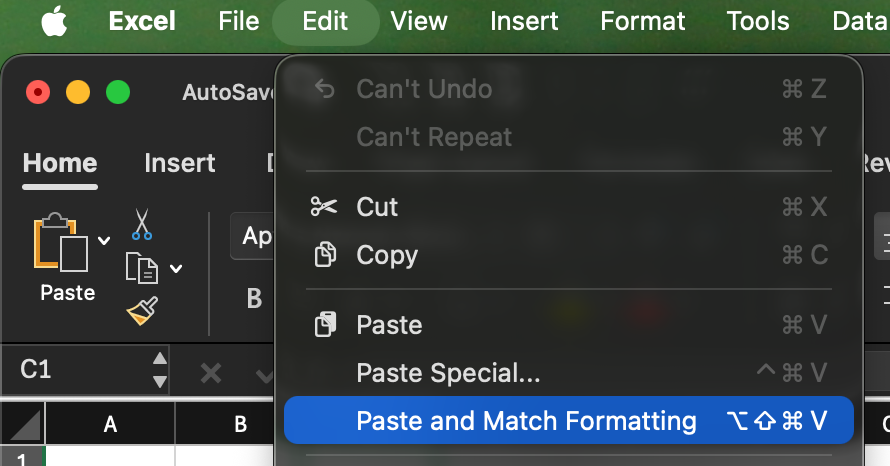Toggle Bold formatting button
Screen dimensions: 890x466
tap(255, 298)
